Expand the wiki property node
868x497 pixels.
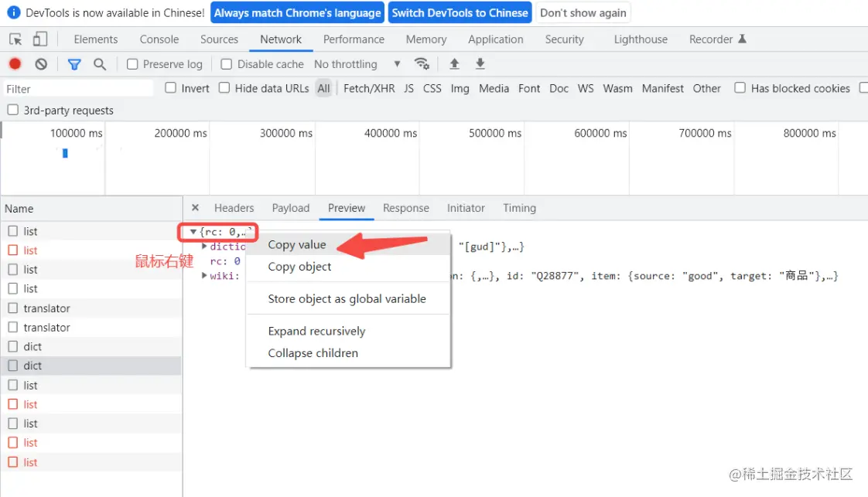tap(204, 275)
